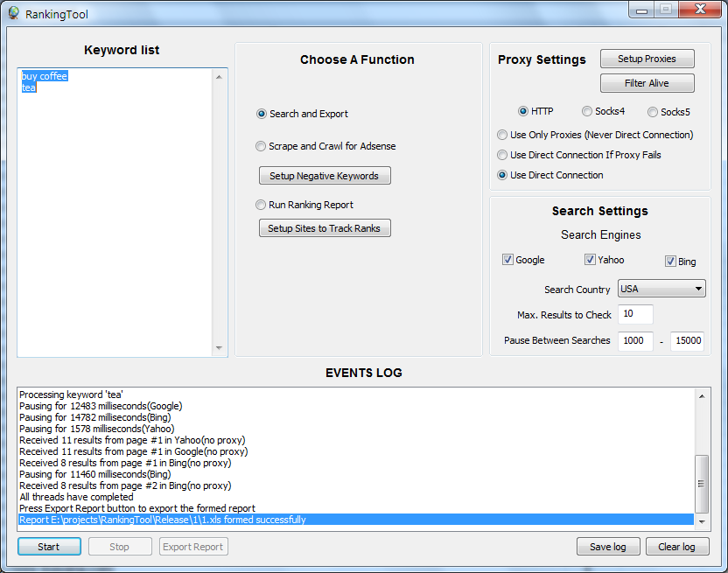The height and width of the screenshot is (573, 728).
Task: Open Setup Proxies dialog
Action: coord(647,59)
